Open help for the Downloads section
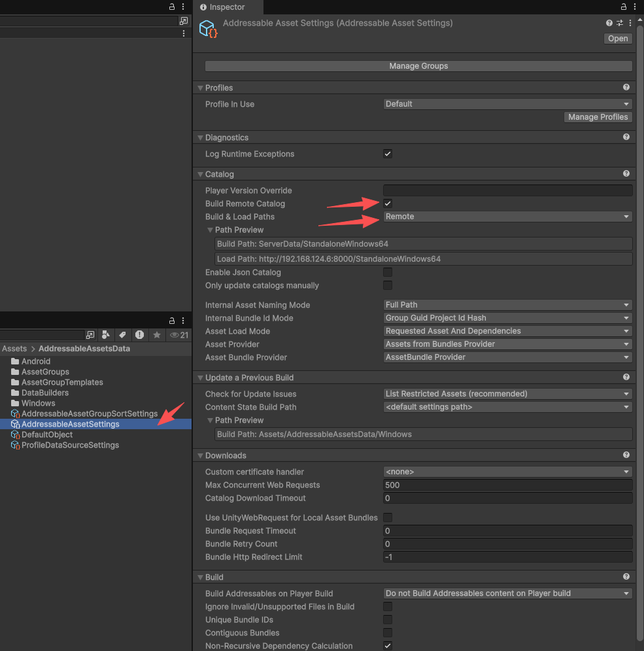The image size is (644, 651). 626,455
